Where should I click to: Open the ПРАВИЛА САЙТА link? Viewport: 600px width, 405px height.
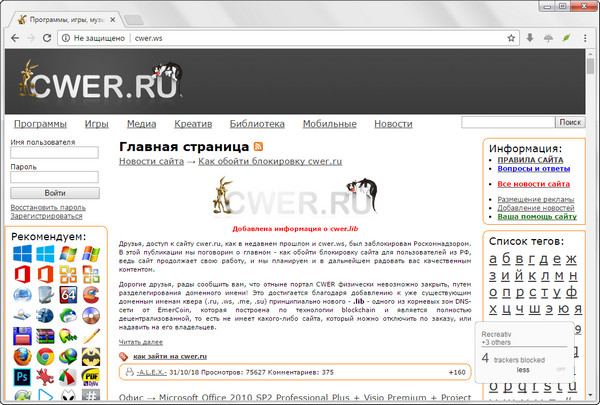coord(530,160)
